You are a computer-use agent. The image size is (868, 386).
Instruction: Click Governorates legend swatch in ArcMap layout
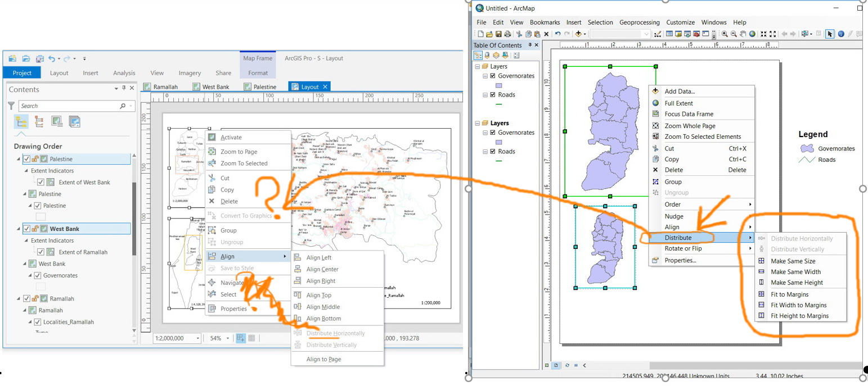point(808,149)
